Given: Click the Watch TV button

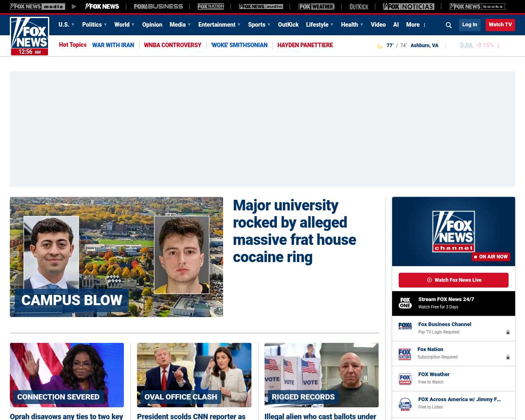Looking at the screenshot, I should (500, 25).
